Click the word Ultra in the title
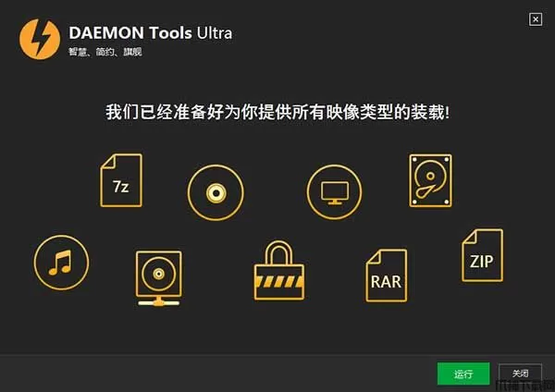The height and width of the screenshot is (392, 555). [215, 33]
